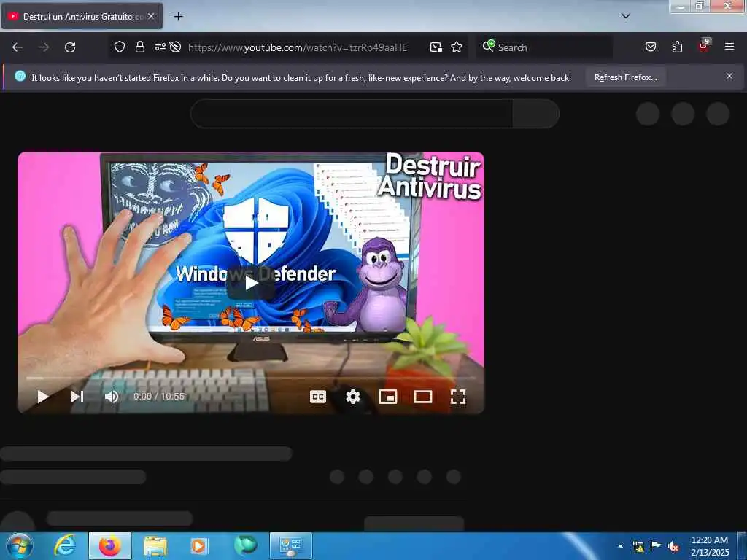Reload the current YouTube page

coord(70,47)
